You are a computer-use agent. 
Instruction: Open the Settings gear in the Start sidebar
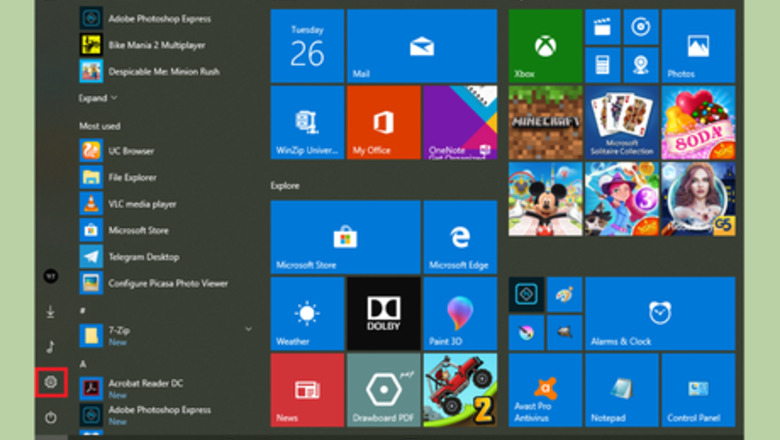[x=51, y=382]
